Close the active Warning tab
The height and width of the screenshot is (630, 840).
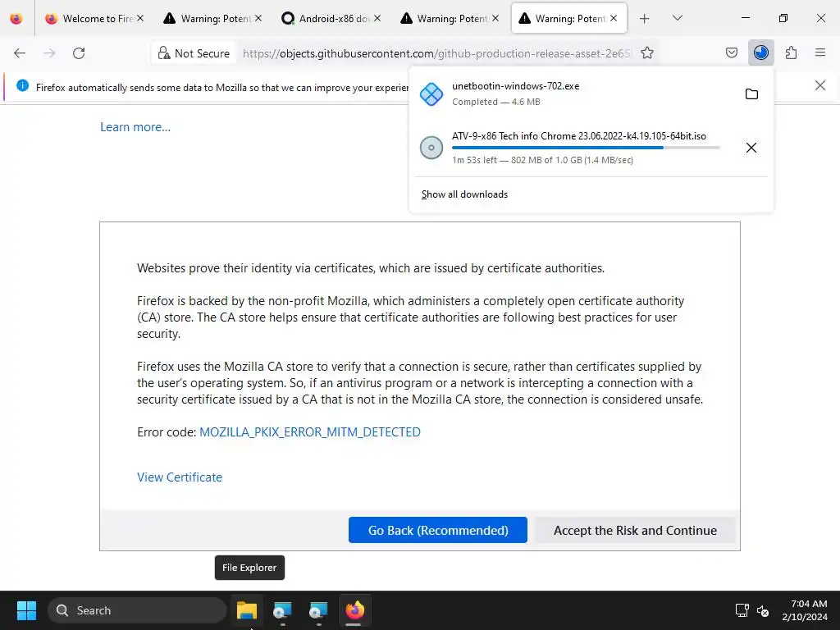[x=614, y=18]
